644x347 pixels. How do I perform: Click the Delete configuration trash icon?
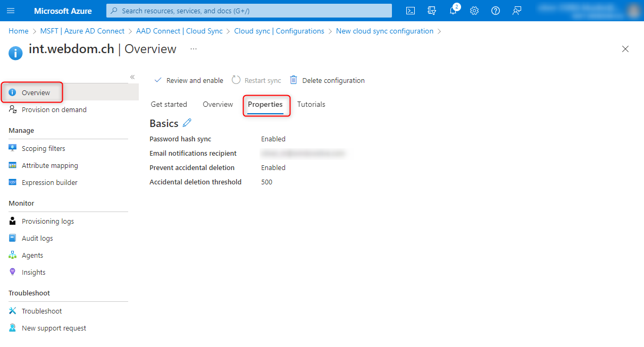click(x=294, y=80)
